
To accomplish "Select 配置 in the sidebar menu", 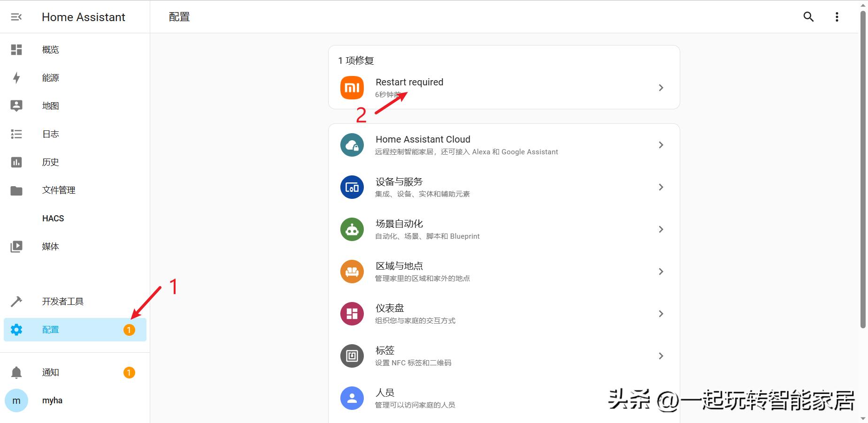I will point(50,329).
